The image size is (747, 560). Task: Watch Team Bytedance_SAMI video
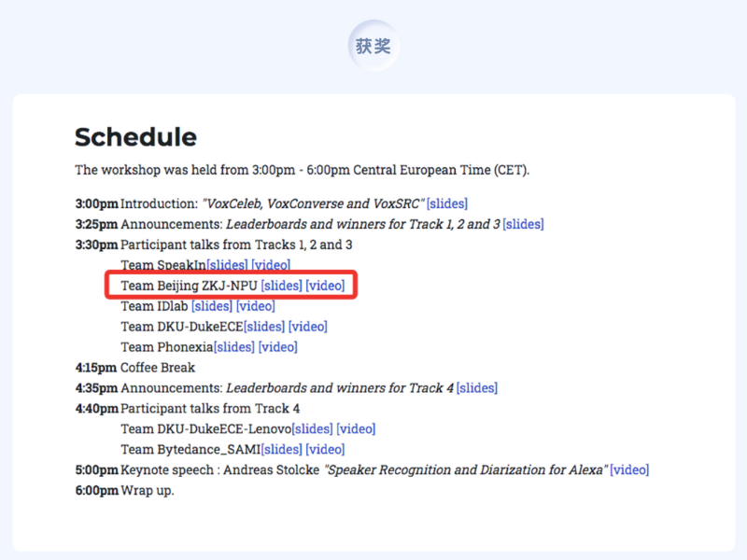325,450
